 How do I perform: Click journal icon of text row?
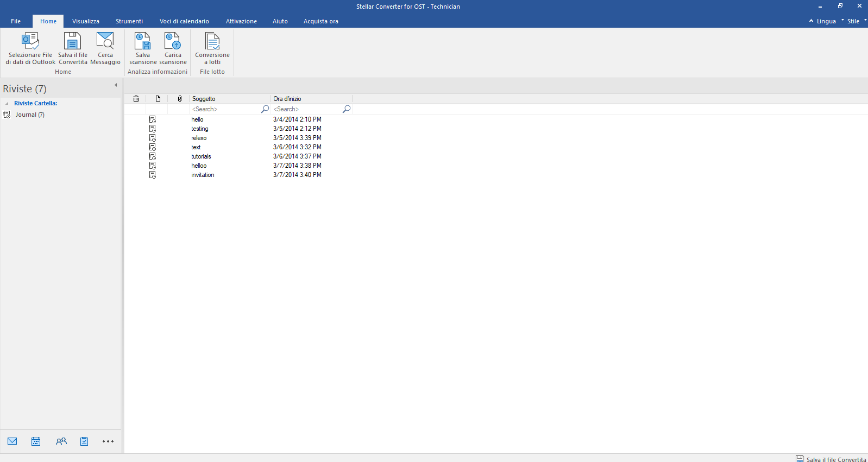click(x=153, y=147)
